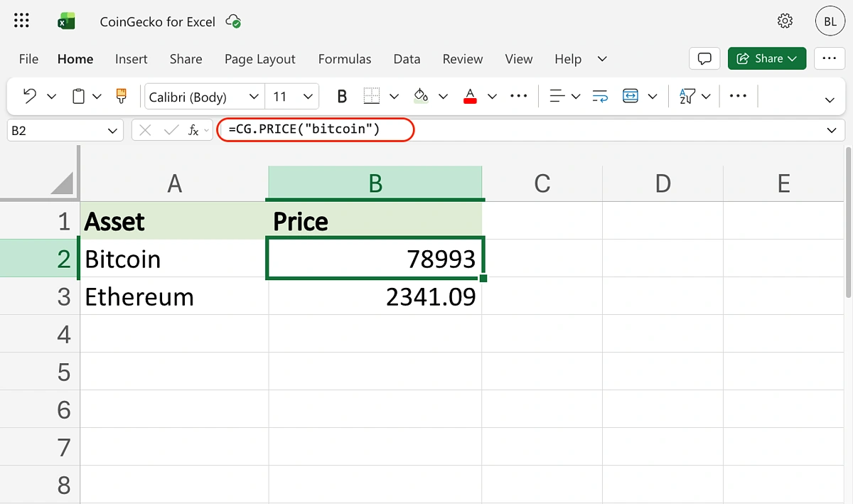Switch to the Formulas tab
The height and width of the screenshot is (504, 853).
tap(345, 59)
